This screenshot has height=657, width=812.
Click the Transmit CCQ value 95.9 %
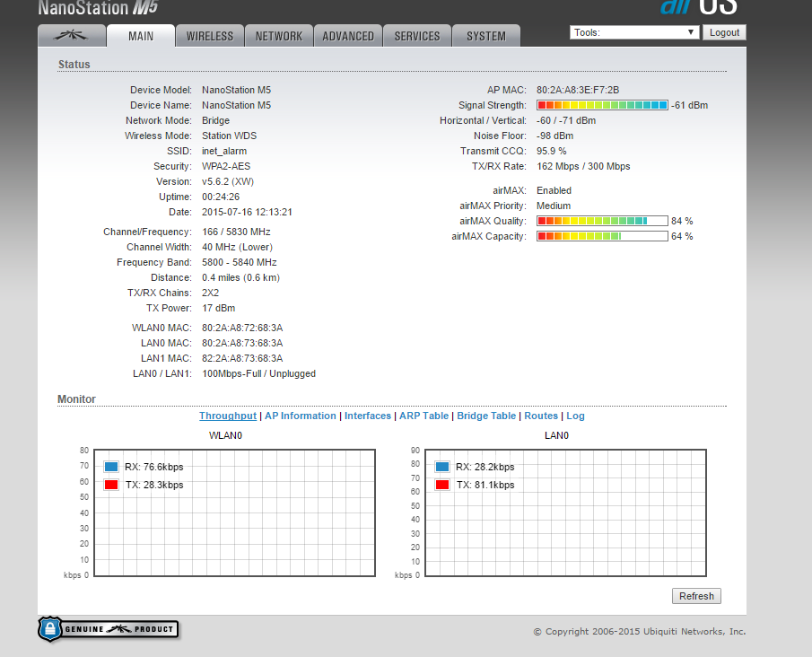[x=552, y=151]
